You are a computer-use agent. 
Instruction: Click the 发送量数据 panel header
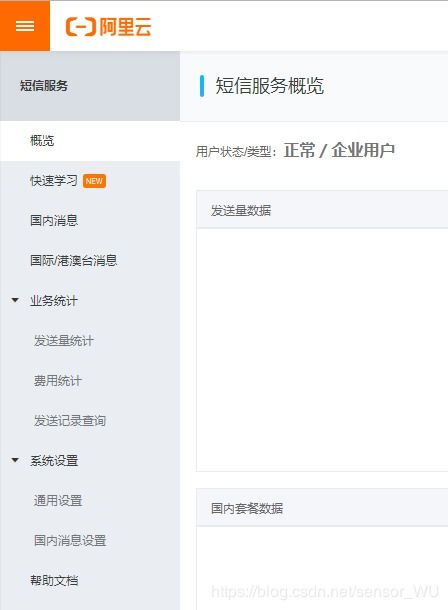click(322, 210)
